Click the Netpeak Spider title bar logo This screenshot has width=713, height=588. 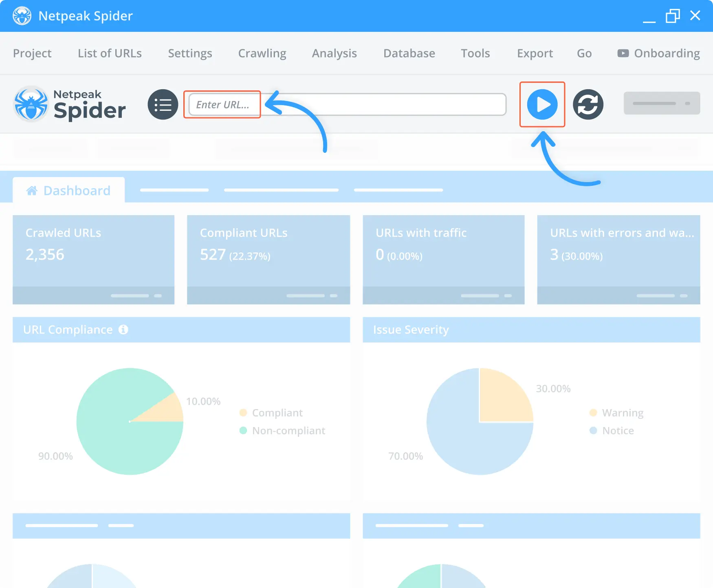click(x=22, y=16)
